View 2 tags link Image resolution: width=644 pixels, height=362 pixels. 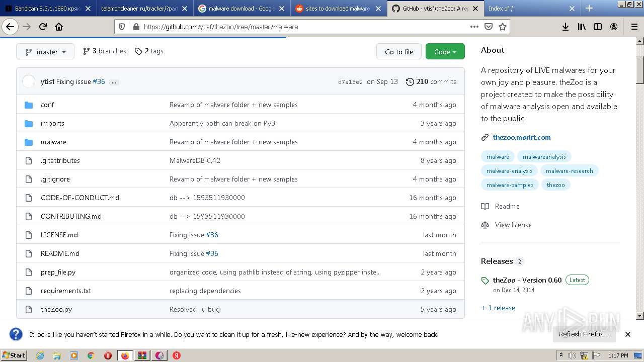click(x=149, y=51)
